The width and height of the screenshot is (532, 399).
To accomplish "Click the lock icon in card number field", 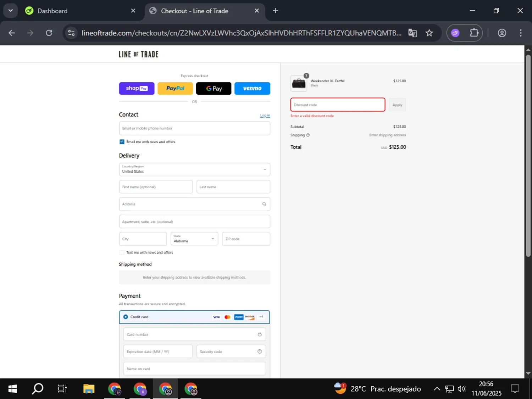I will [x=260, y=334].
